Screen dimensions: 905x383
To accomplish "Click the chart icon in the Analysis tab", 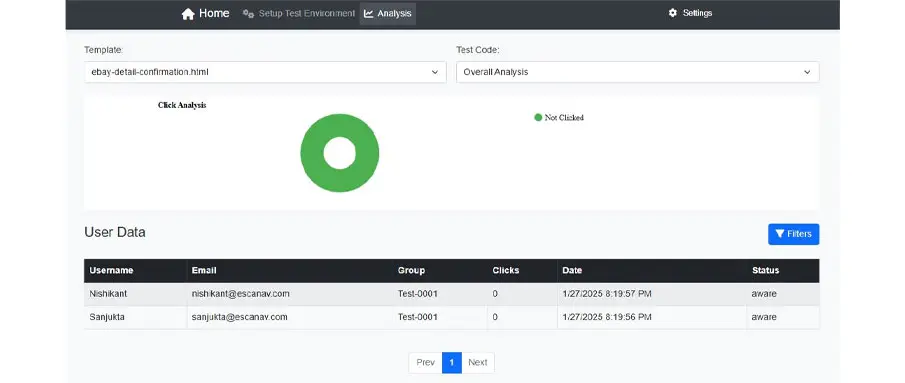I will coord(368,13).
